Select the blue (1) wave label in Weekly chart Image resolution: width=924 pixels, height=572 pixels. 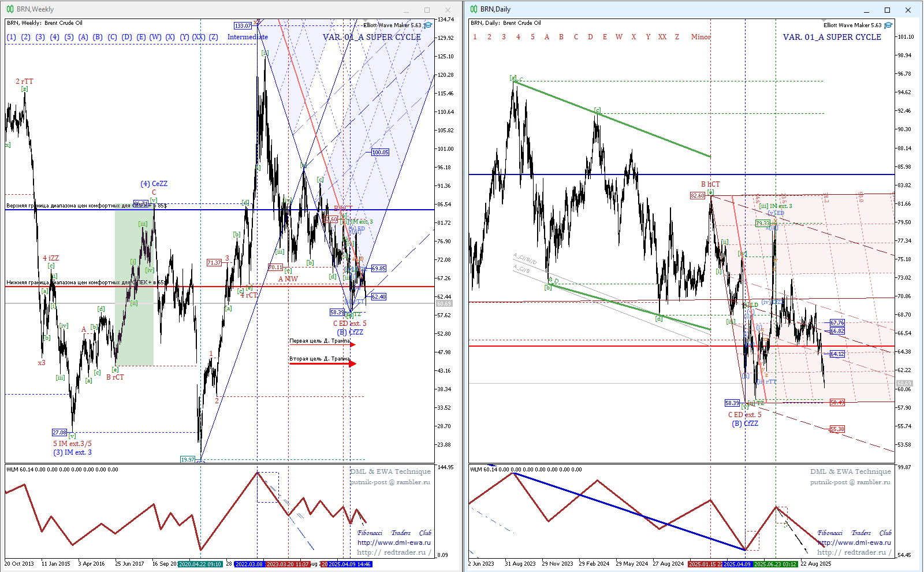[x=12, y=37]
